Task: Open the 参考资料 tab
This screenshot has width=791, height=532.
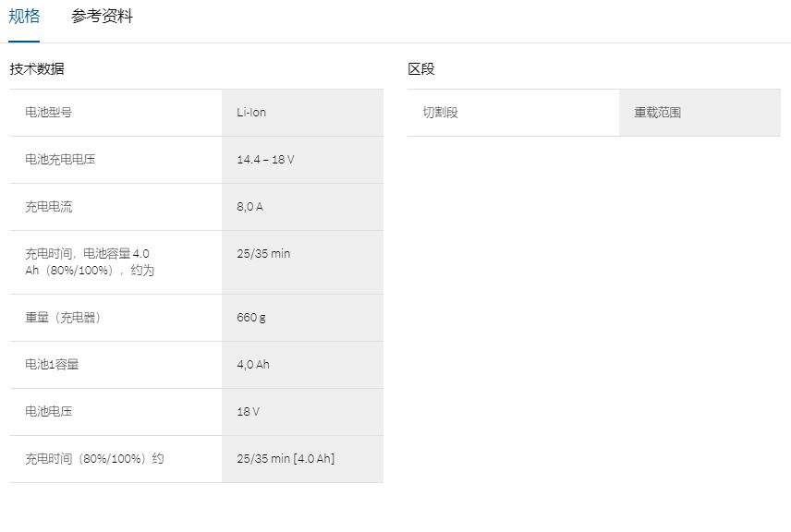Action: [102, 17]
